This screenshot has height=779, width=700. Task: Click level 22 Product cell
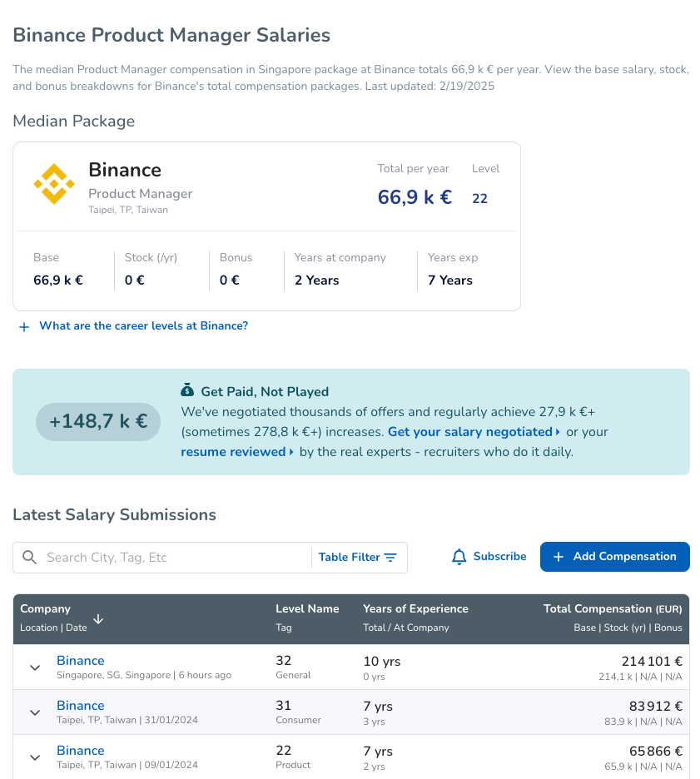[293, 757]
